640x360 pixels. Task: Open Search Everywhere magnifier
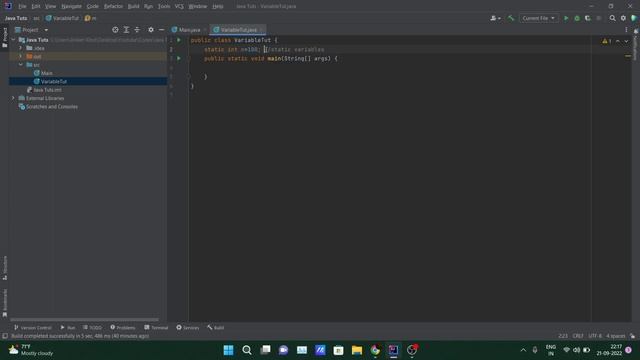[x=612, y=18]
